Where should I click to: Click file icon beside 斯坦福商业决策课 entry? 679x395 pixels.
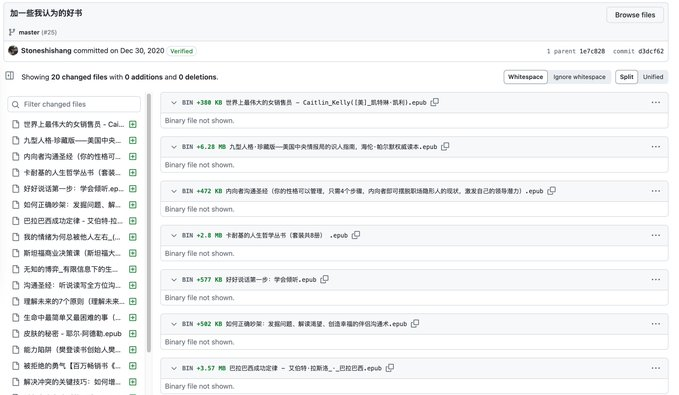[x=16, y=253]
